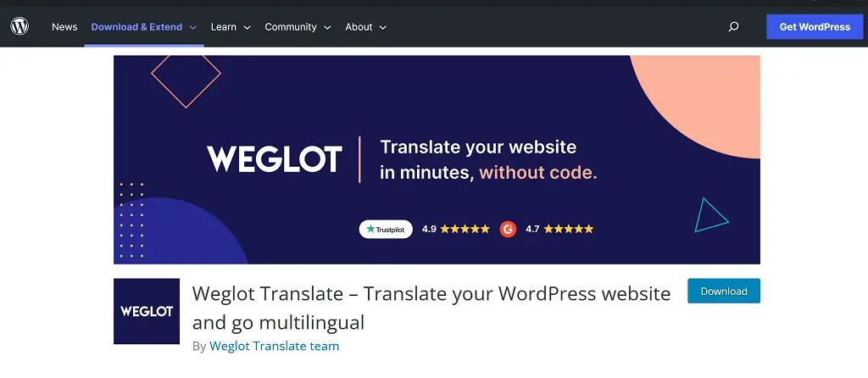The height and width of the screenshot is (378, 868).
Task: Open the News menu item
Action: pyautogui.click(x=64, y=26)
